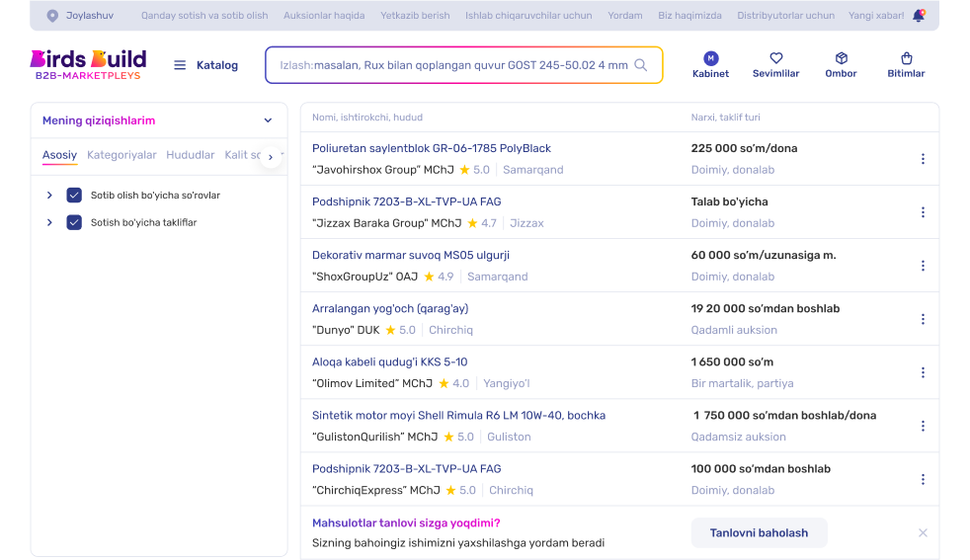970x560 pixels.
Task: Click the star rating of Olimov Limited
Action: click(x=453, y=383)
